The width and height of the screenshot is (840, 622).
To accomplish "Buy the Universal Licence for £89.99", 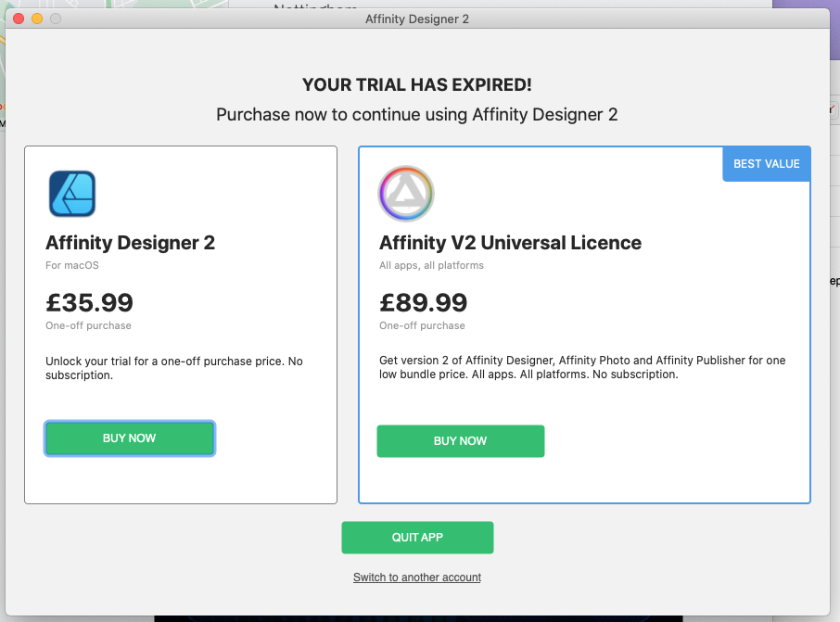I will point(461,441).
